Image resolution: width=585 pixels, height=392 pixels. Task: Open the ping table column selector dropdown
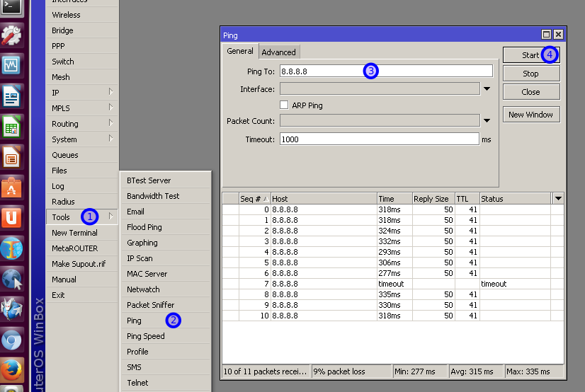click(558, 199)
